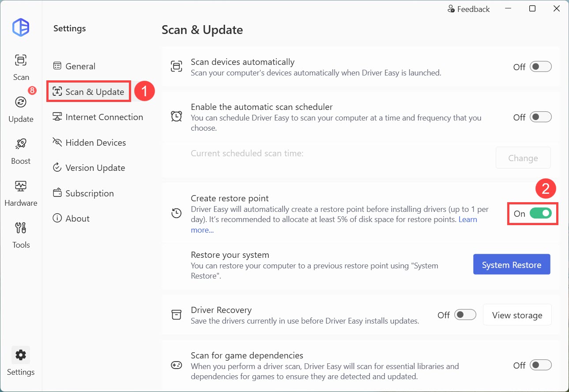Toggle the Driver Recovery switch
This screenshot has height=392, width=569.
click(465, 315)
